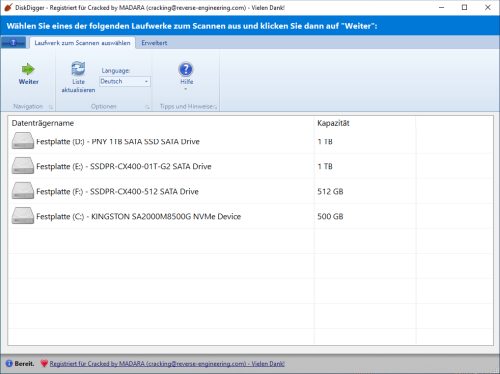Click drive icon for Festplatte (C:)
Screen dimensions: 500x374
click(x=23, y=216)
